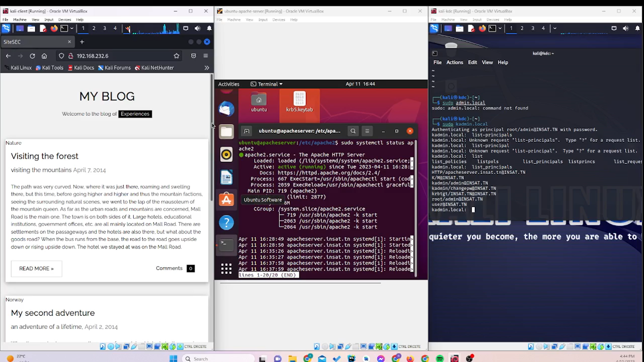Screen dimensions: 644x362
Task: Open View menu in kali-kdc terminal
Action: [x=487, y=62]
